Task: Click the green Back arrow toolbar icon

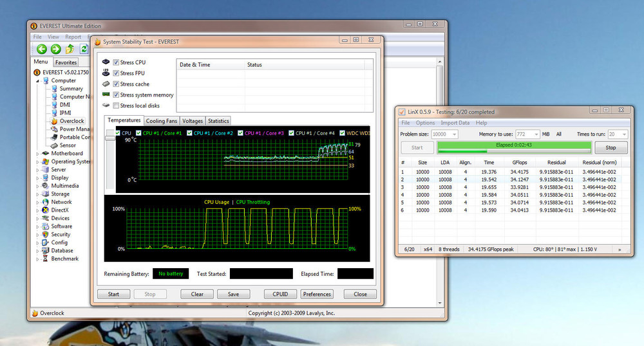Action: [42, 49]
